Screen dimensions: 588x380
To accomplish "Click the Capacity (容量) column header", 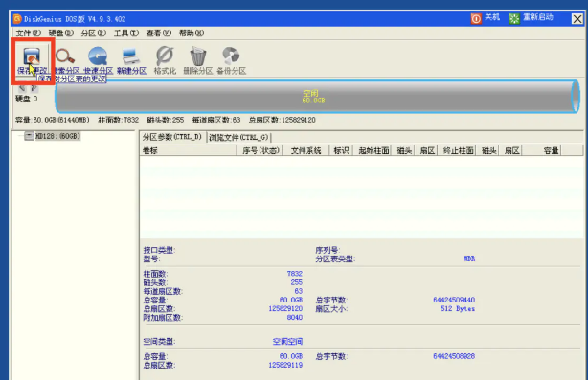I will tap(541, 150).
